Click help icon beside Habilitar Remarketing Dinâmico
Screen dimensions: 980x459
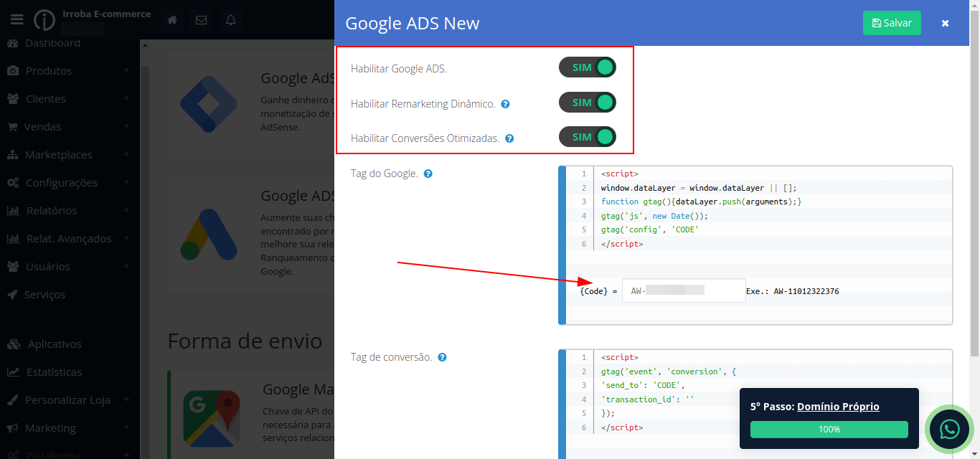(505, 104)
